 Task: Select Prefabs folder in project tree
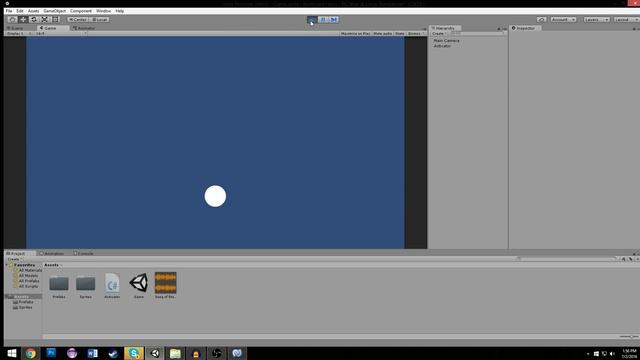coord(24,302)
